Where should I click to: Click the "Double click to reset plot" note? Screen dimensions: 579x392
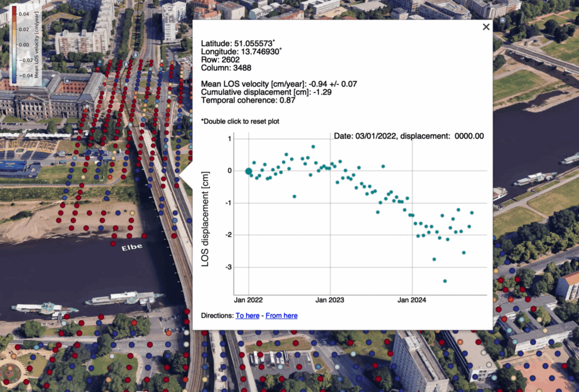tap(240, 121)
